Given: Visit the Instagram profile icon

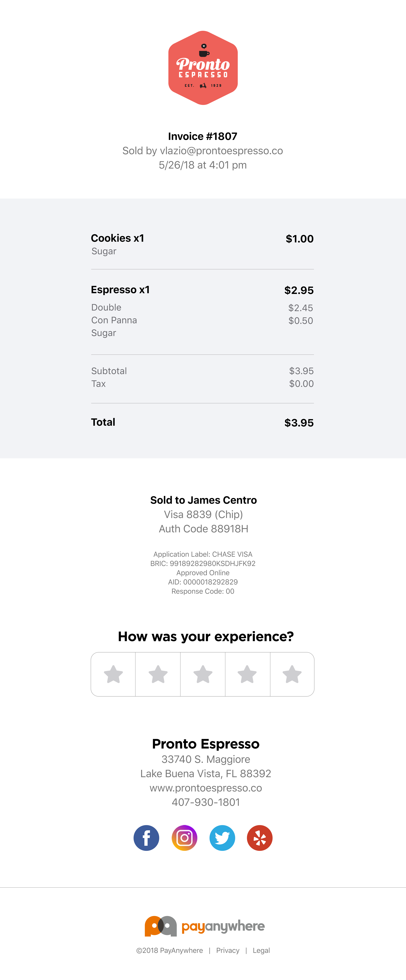Looking at the screenshot, I should (x=184, y=838).
